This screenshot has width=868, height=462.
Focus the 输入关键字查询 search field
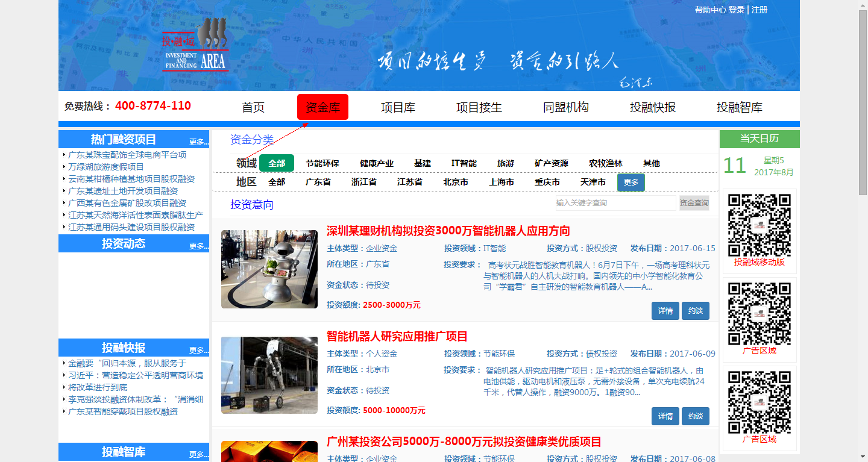tap(615, 203)
